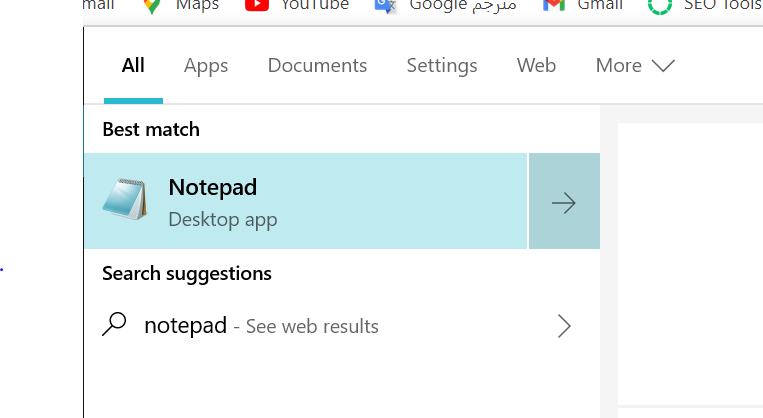This screenshot has width=763, height=418.
Task: Switch to the Settings tab
Action: coord(442,66)
